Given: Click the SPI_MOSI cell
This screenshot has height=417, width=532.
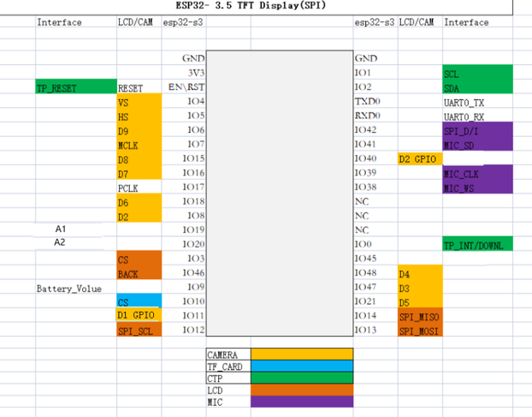Looking at the screenshot, I should (419, 331).
